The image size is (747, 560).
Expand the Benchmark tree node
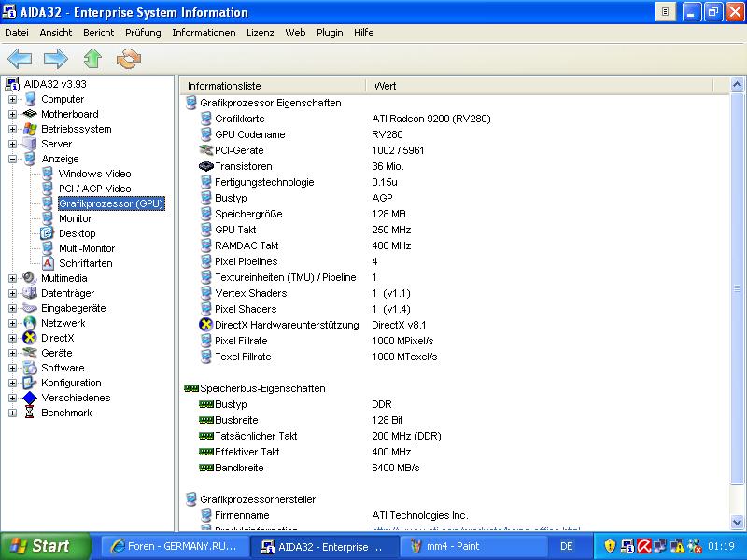[12, 413]
